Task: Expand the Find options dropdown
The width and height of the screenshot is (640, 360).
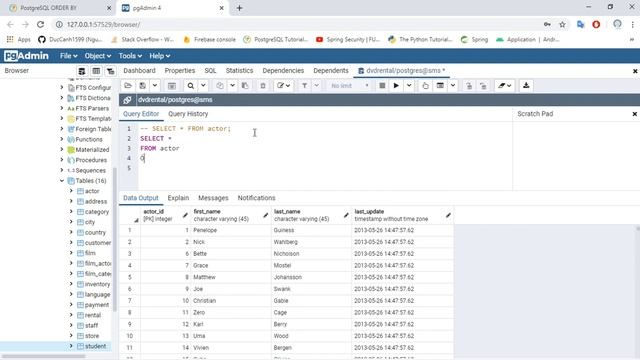Action: [203, 86]
